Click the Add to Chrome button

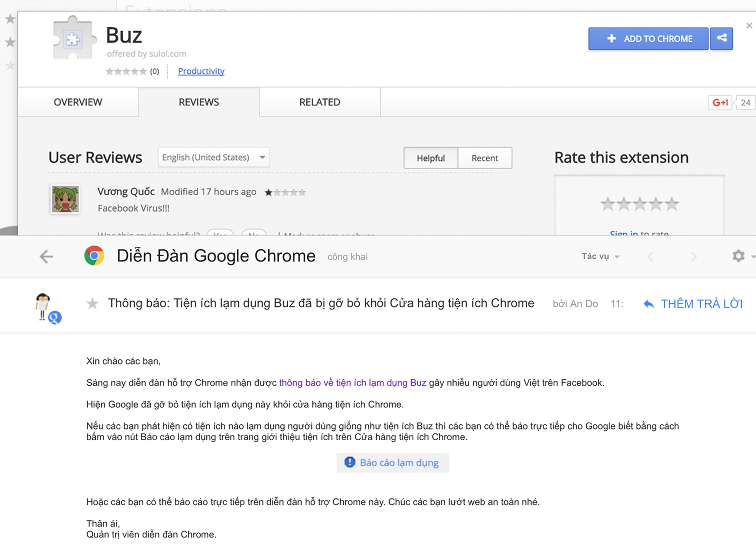648,39
